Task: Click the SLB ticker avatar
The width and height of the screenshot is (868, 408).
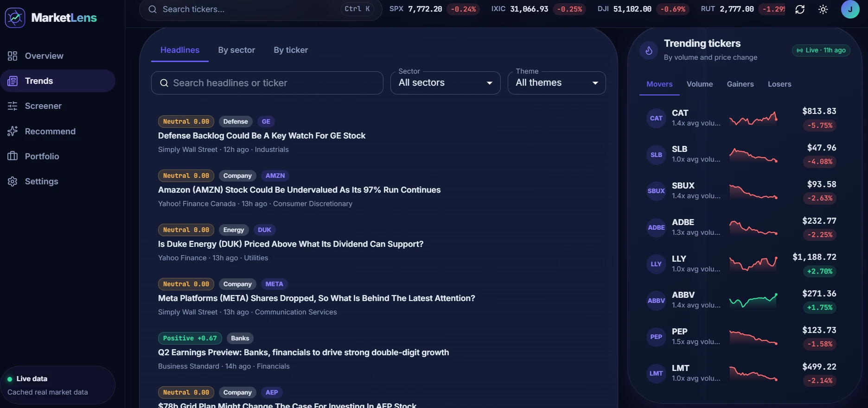Action: point(656,155)
